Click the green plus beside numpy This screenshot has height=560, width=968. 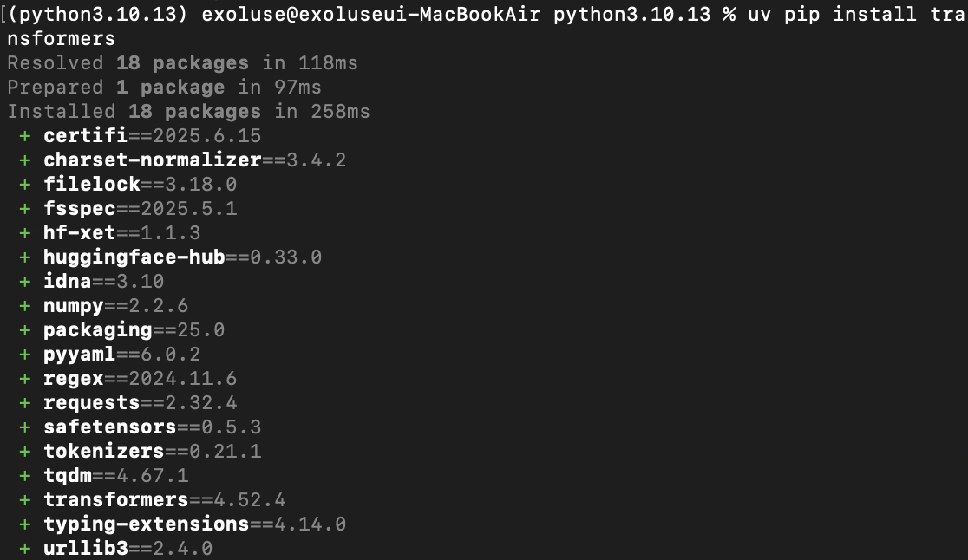point(24,306)
